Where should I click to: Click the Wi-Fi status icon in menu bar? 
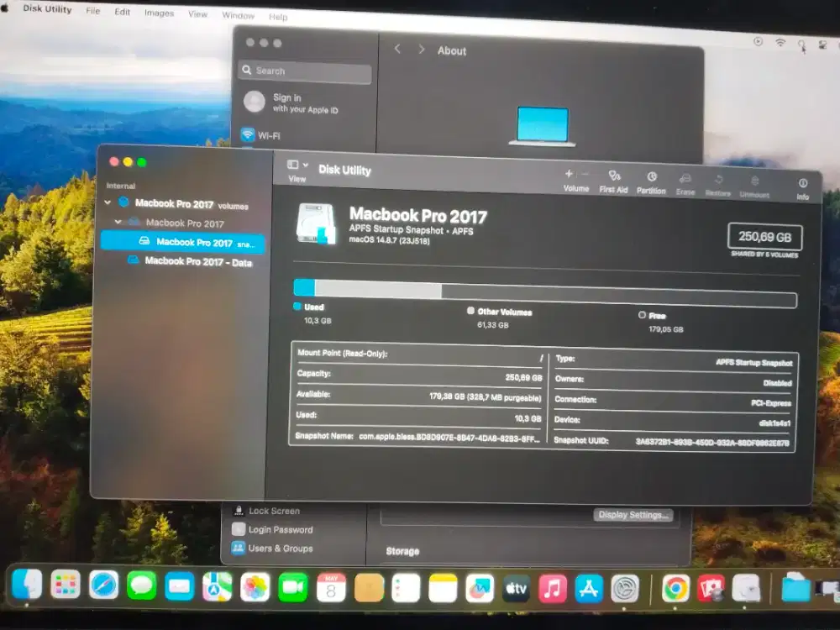pos(780,42)
